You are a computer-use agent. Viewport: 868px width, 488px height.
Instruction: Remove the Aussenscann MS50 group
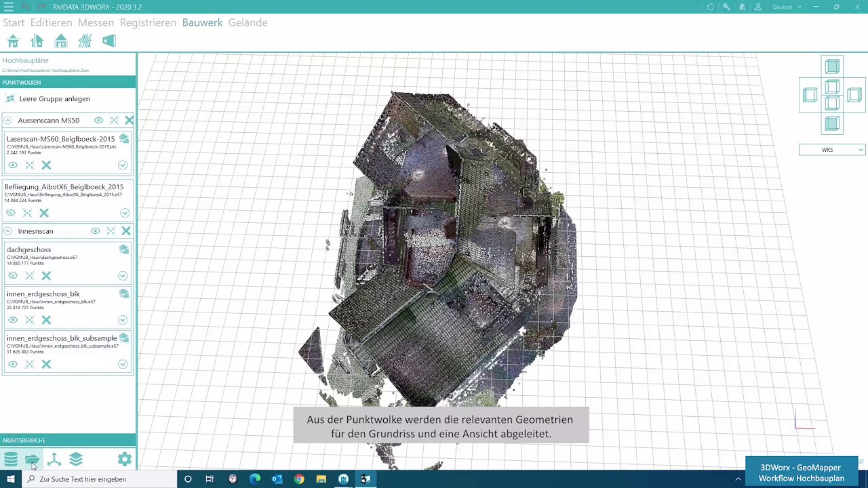click(x=129, y=120)
